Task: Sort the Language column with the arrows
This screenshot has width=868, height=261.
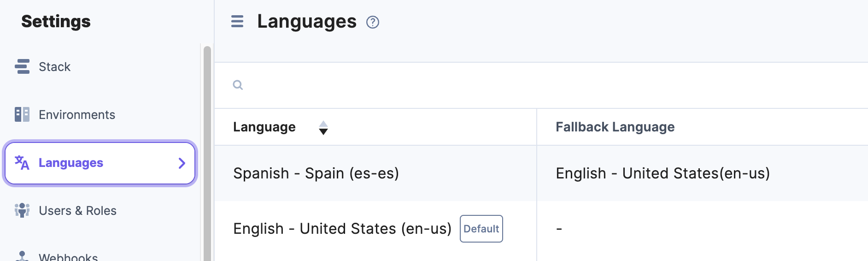Action: (323, 127)
